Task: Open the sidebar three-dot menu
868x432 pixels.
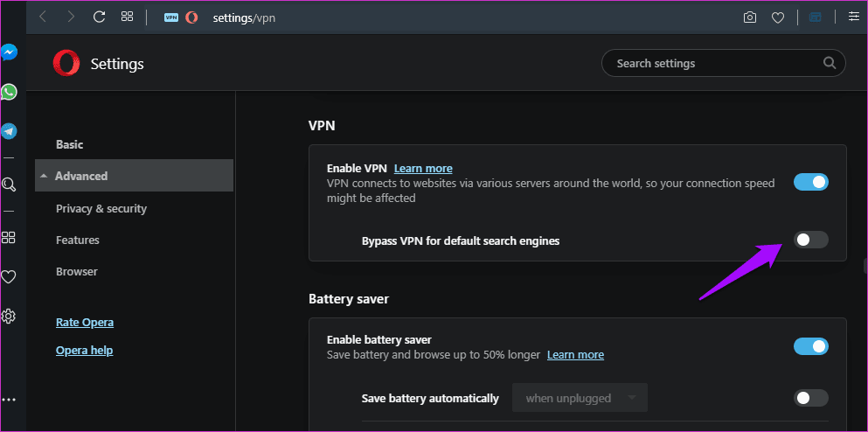Action: click(x=8, y=400)
